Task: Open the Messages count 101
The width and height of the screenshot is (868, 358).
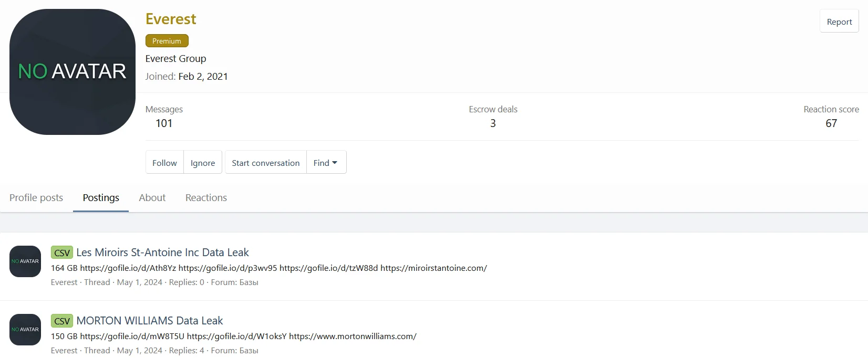Action: [x=164, y=123]
